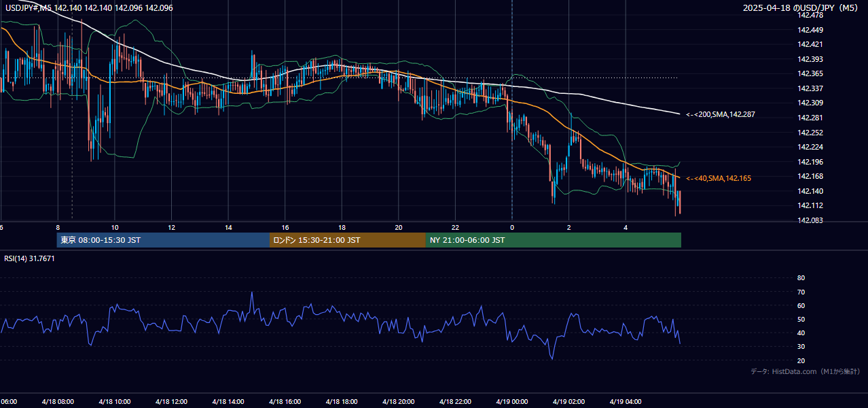Image resolution: width=868 pixels, height=408 pixels.
Task: Click hour tick 20 under the price chart
Action: click(399, 227)
